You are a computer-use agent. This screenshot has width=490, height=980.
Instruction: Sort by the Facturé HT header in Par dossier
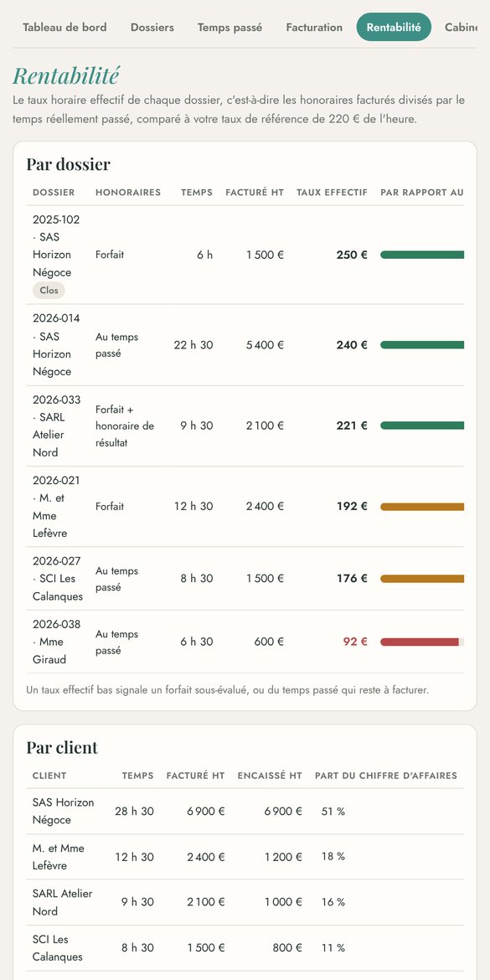255,193
